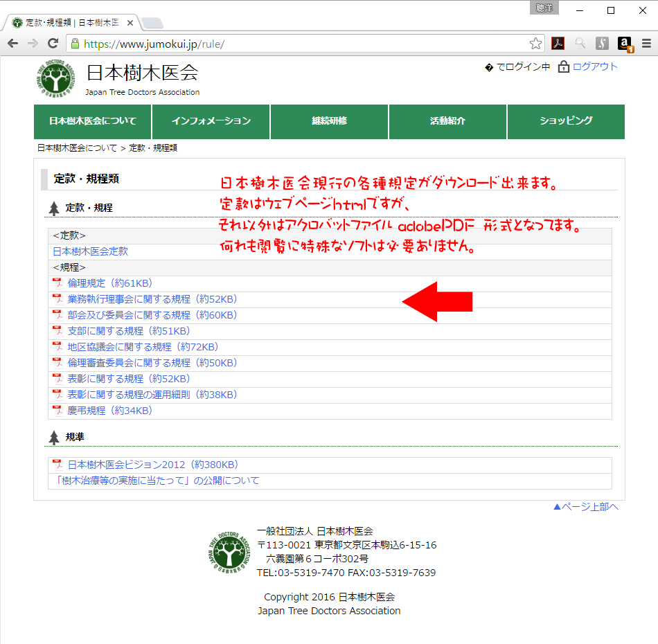
Task: Click the PDF icon beside 支部に関する規程
Action: click(x=57, y=331)
